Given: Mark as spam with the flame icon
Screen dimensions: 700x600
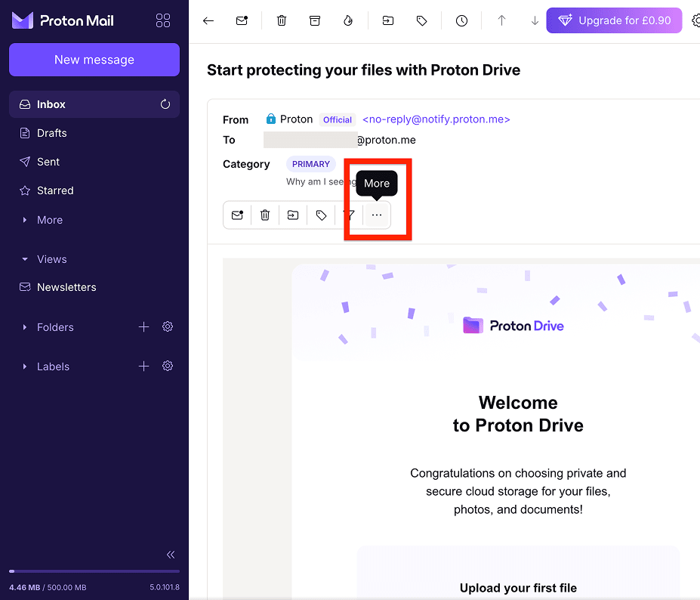Looking at the screenshot, I should pyautogui.click(x=348, y=20).
